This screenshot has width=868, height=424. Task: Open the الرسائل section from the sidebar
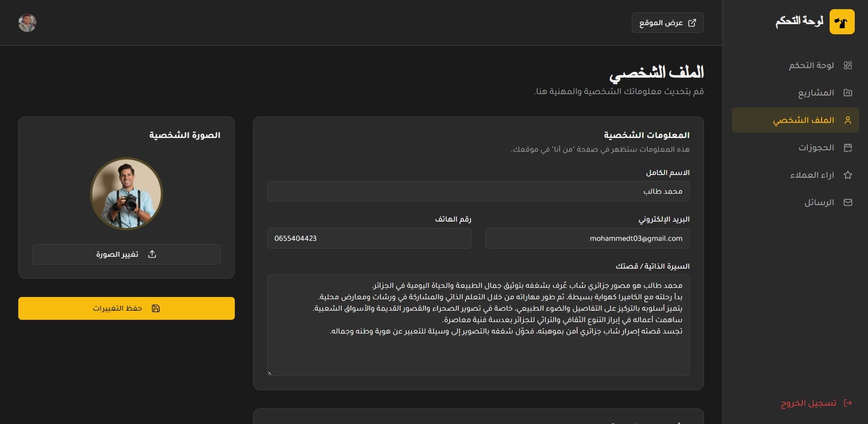[x=818, y=202]
